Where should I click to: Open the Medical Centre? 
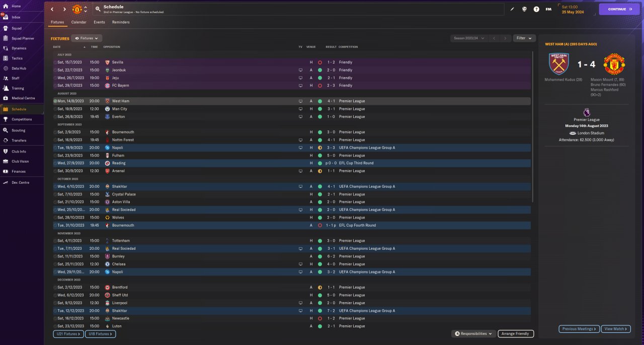(23, 98)
